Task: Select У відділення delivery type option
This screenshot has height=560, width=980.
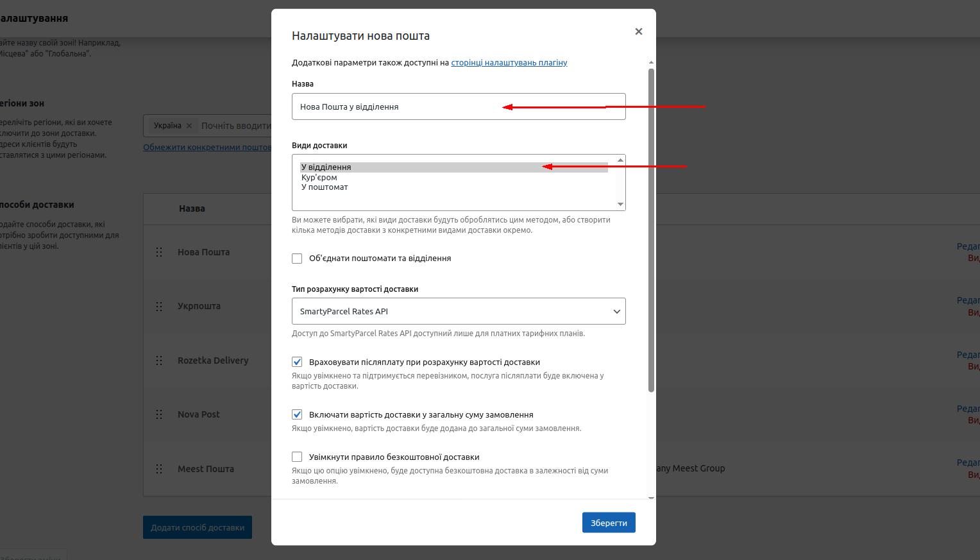Action: tap(326, 167)
